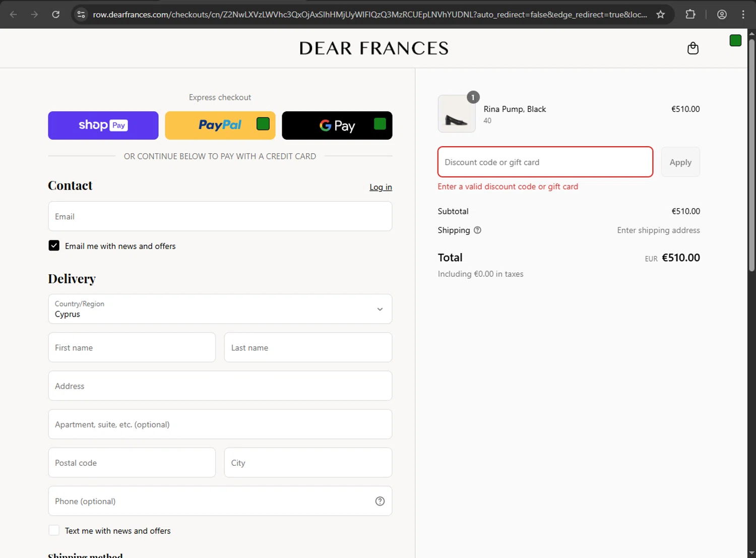Click the browser reload icon
The width and height of the screenshot is (756, 558).
tap(56, 15)
